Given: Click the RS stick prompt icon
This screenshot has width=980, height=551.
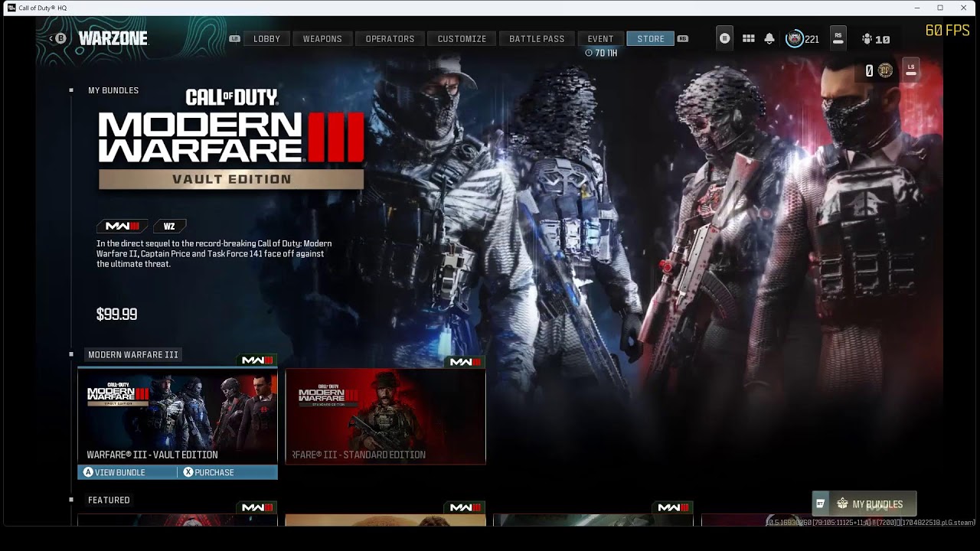Looking at the screenshot, I should point(838,38).
